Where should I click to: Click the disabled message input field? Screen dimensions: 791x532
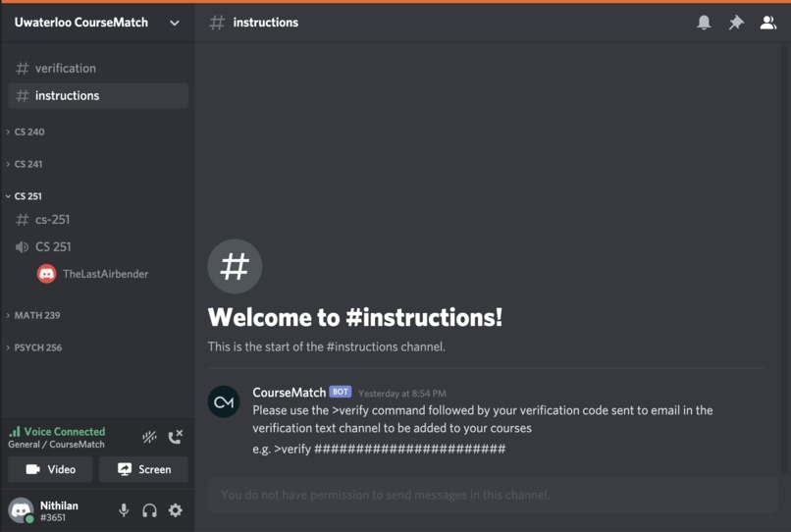[x=493, y=495]
